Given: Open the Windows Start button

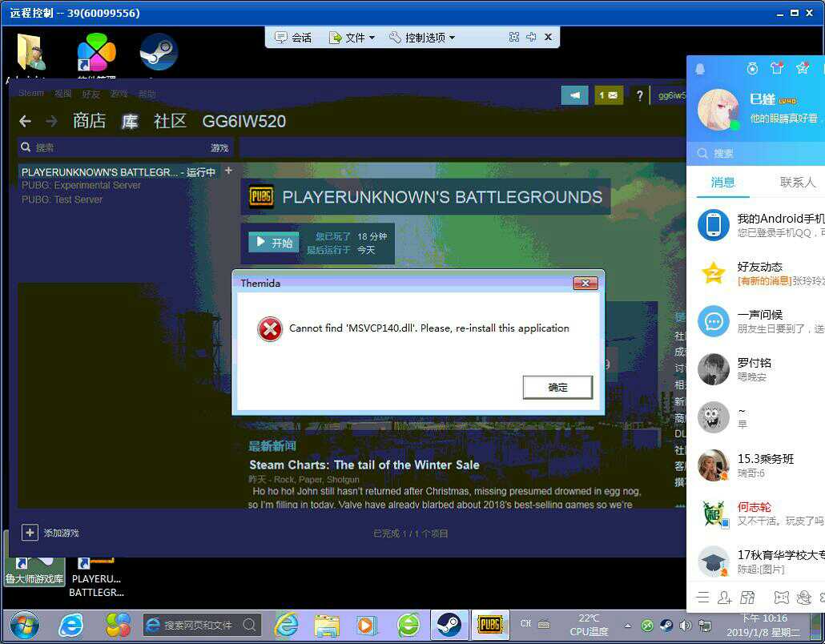Looking at the screenshot, I should (24, 626).
